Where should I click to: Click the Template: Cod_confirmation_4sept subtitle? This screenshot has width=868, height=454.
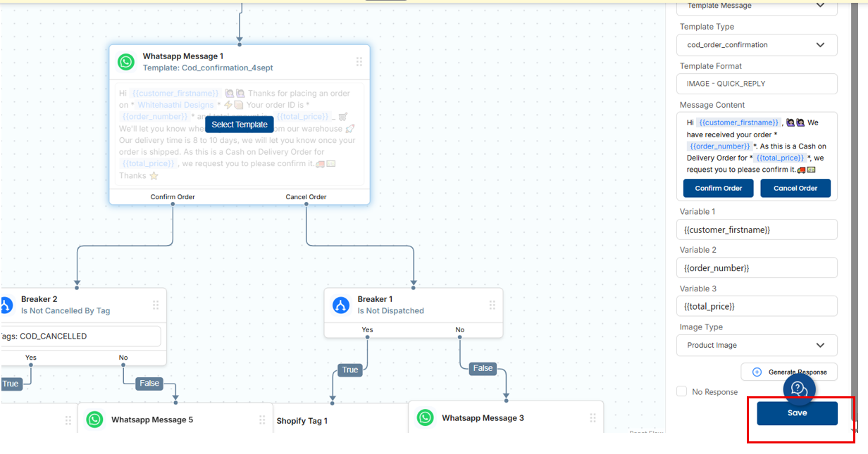tap(208, 68)
